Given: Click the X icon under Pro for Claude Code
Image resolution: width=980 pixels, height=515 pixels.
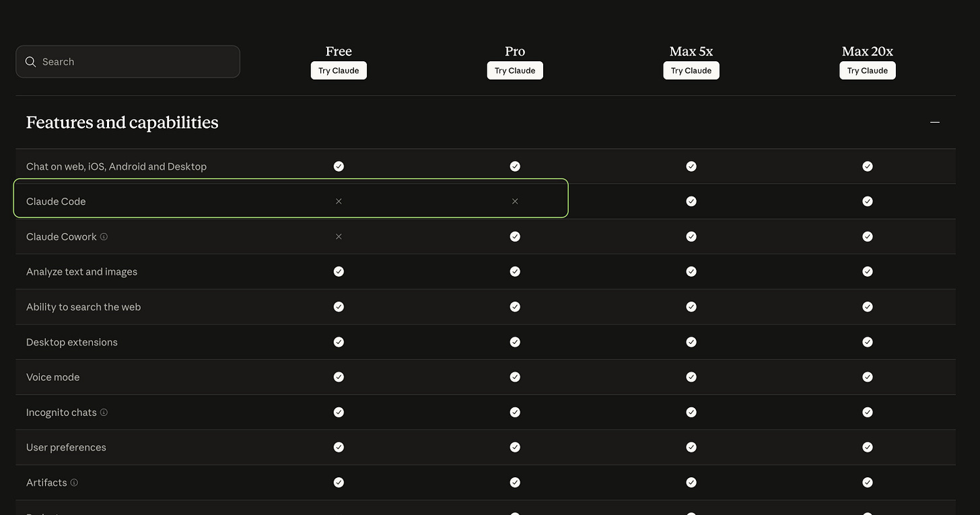Looking at the screenshot, I should point(515,201).
